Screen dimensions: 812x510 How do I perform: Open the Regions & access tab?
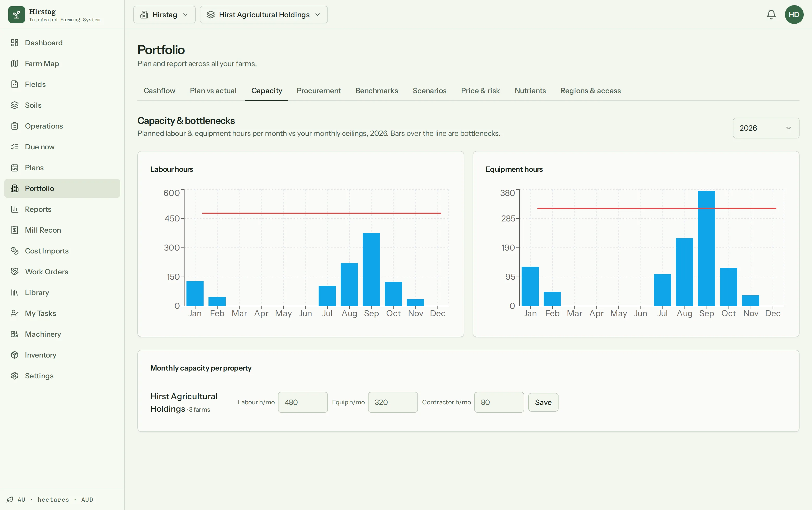[591, 91]
